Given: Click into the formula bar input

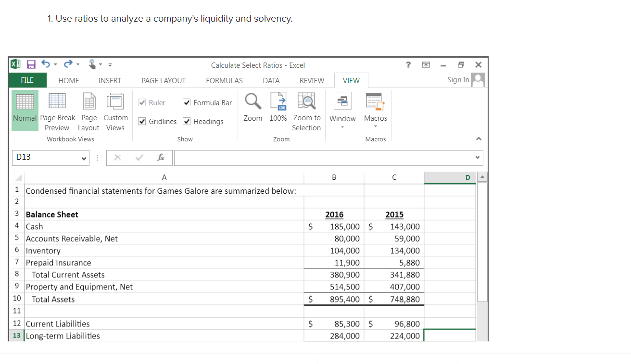Looking at the screenshot, I should coord(323,157).
